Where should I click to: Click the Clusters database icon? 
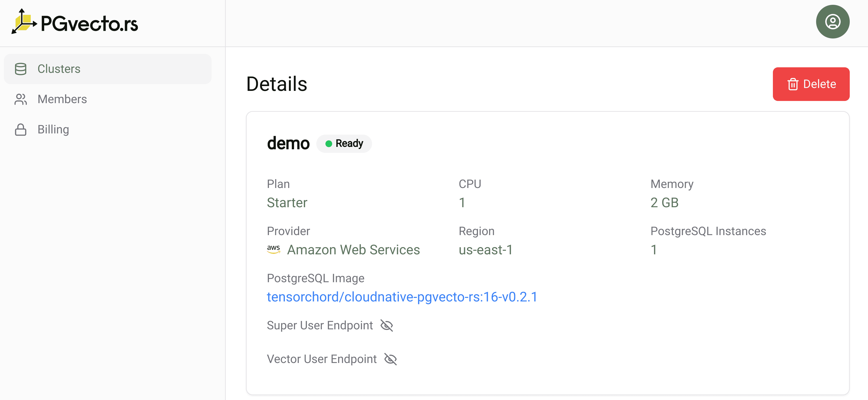click(21, 69)
